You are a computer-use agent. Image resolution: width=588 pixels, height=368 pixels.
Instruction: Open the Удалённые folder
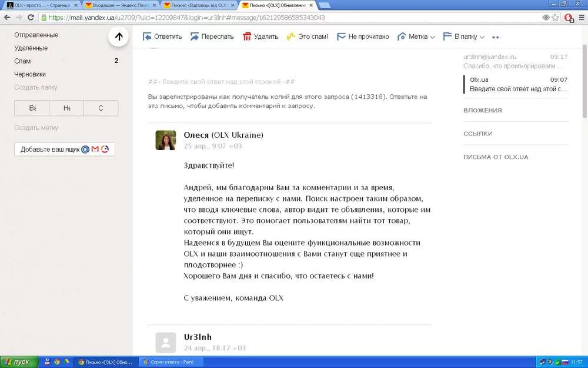(x=31, y=48)
